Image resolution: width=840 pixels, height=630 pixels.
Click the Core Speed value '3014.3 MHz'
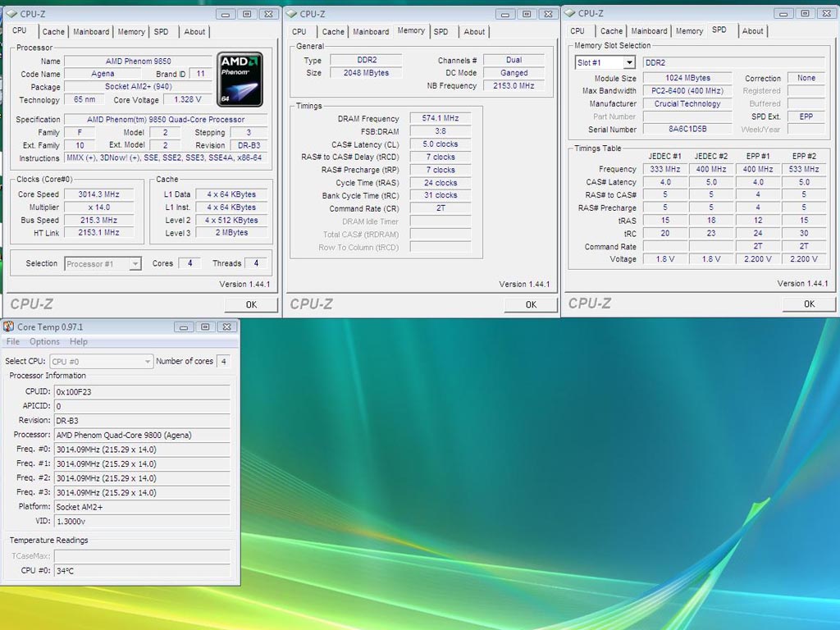pos(98,194)
